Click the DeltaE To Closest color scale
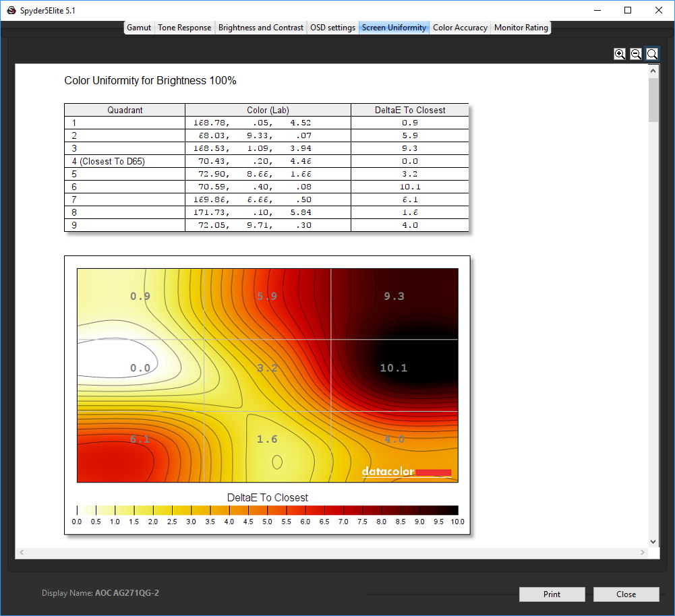This screenshot has height=616, width=675. [267, 510]
